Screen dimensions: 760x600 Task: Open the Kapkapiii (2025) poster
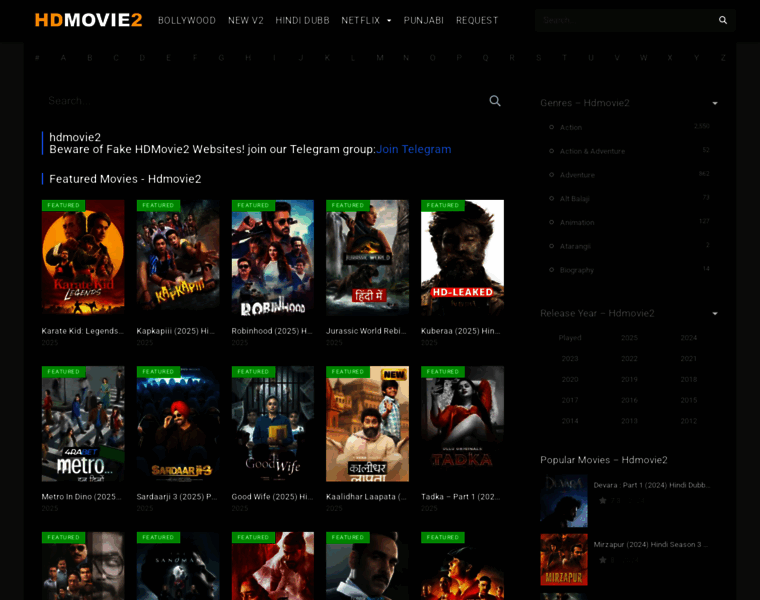point(178,257)
